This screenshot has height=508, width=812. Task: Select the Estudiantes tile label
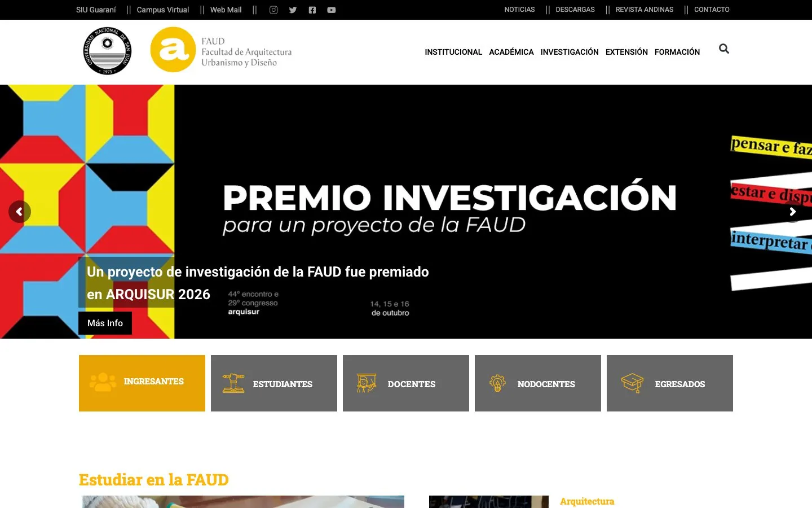(283, 384)
